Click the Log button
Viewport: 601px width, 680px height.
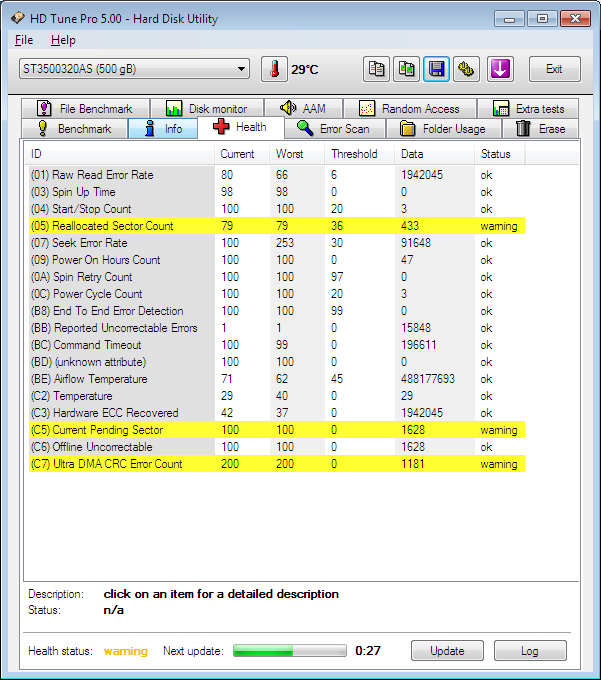tap(529, 651)
